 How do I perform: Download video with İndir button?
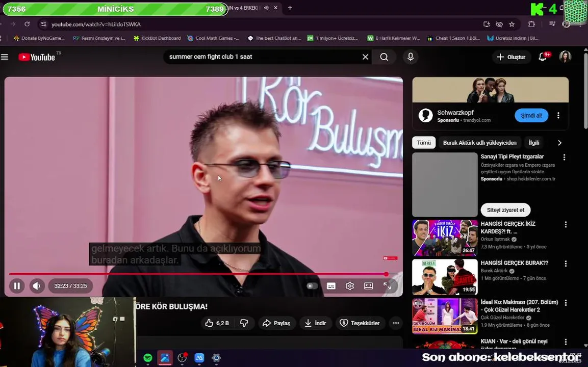[x=316, y=323]
